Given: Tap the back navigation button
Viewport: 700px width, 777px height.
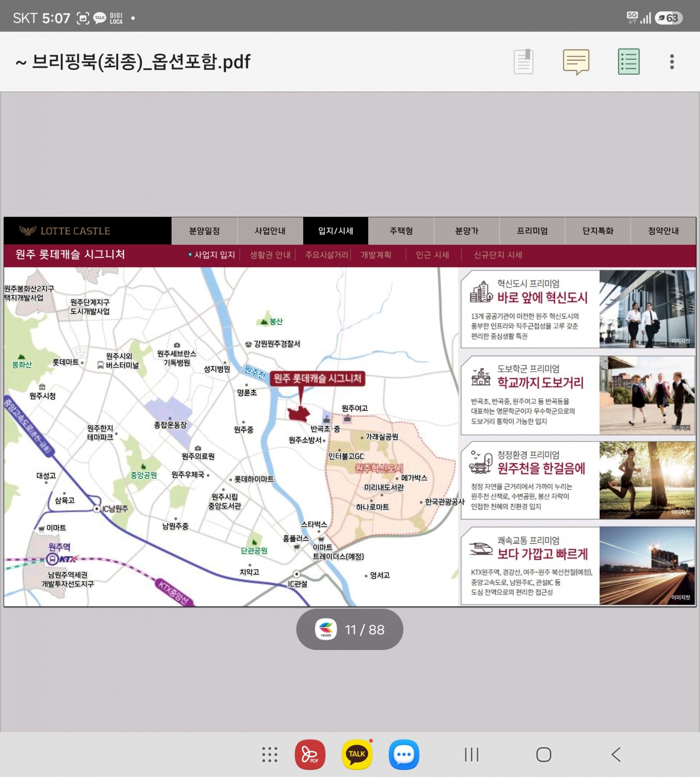Looking at the screenshot, I should (x=616, y=755).
